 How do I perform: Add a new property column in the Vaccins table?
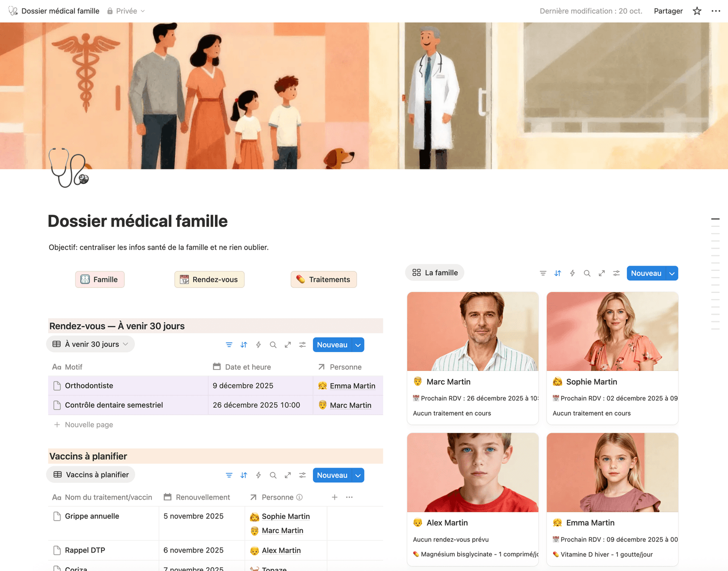(334, 497)
